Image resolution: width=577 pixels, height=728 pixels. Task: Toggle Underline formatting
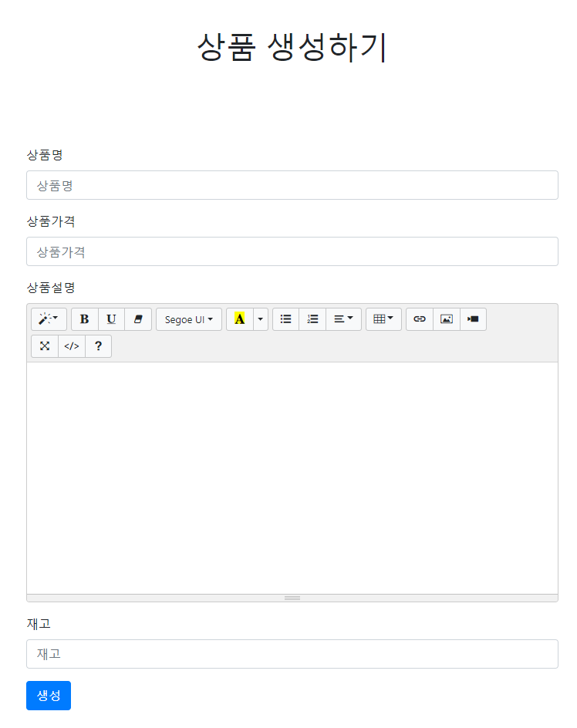click(112, 319)
